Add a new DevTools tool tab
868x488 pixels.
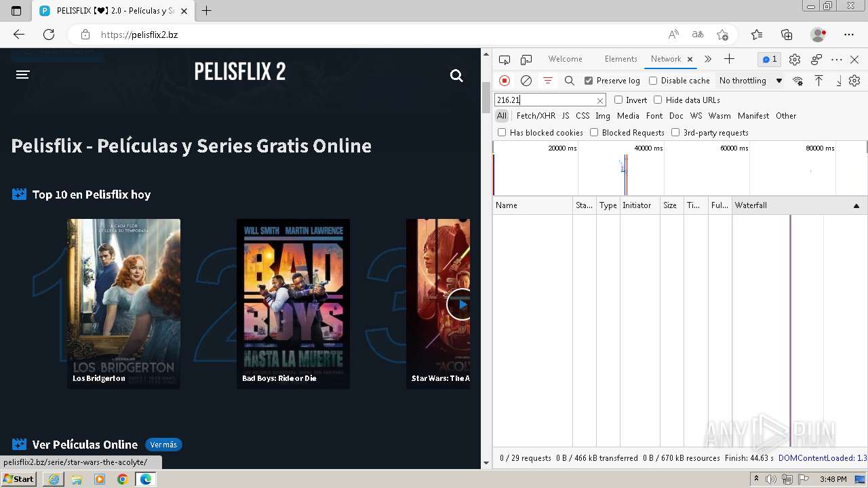point(729,59)
